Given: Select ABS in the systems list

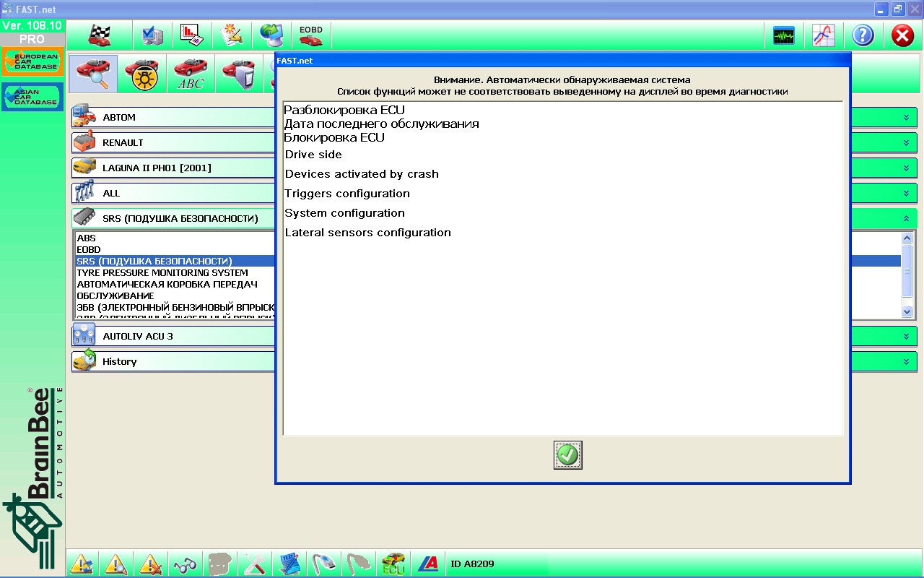Looking at the screenshot, I should point(86,238).
